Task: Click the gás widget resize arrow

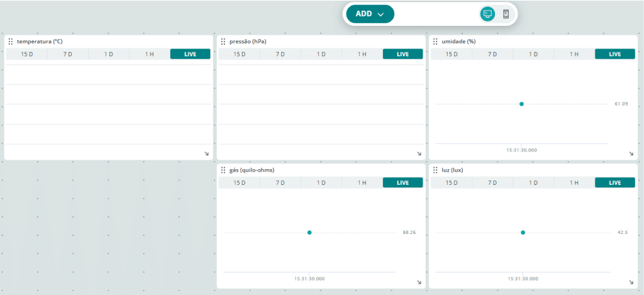Action: (419, 282)
